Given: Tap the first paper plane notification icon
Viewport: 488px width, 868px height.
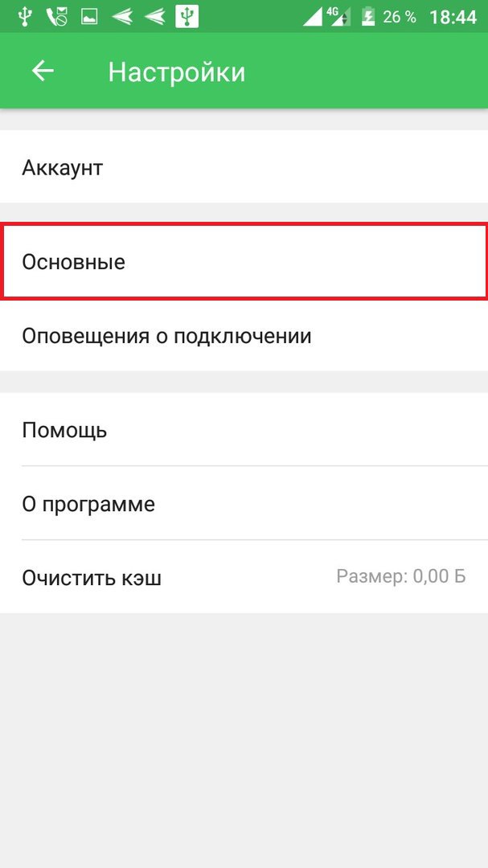Looking at the screenshot, I should [121, 16].
